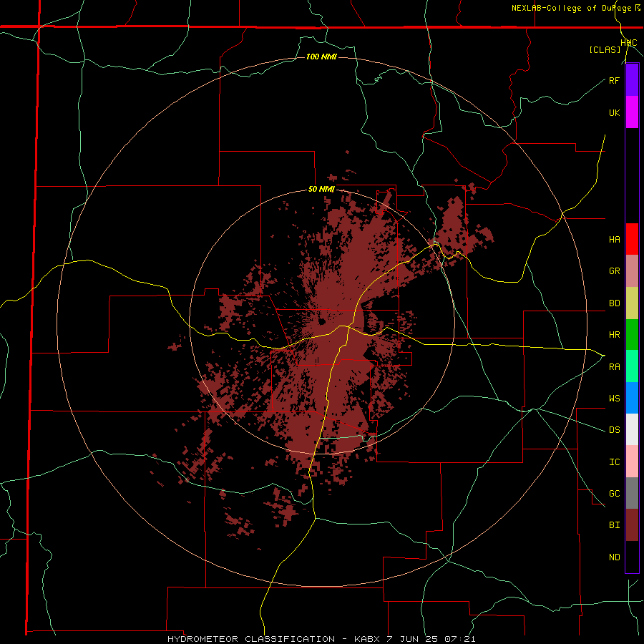Click the 100 NMI range ring label

point(321,57)
